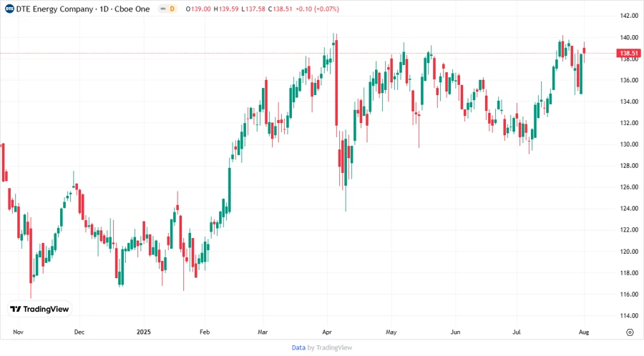Click the "Nov" time axis label
This screenshot has height=356, width=644.
click(18, 332)
